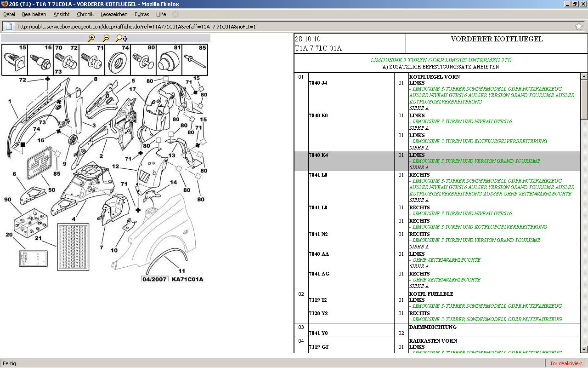Click part number 7119 T2
Image resolution: width=588 pixels, height=368 pixels.
point(318,300)
